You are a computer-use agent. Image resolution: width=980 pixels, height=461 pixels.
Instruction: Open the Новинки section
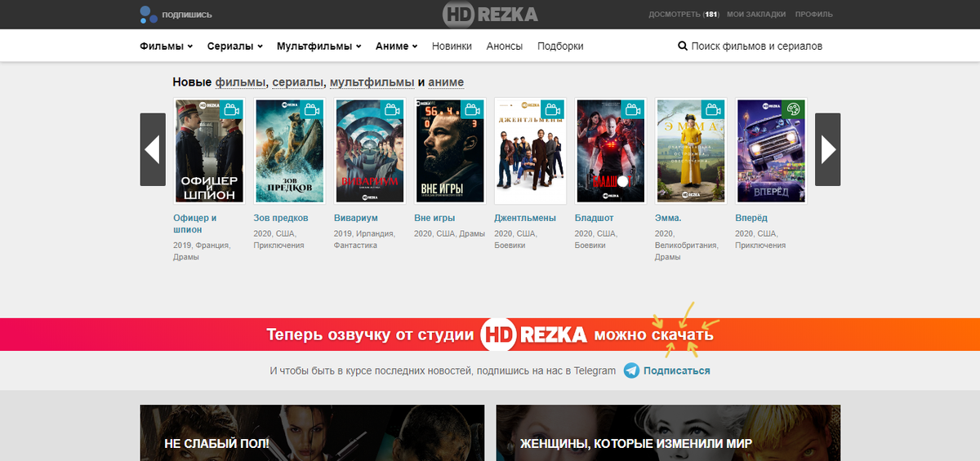pyautogui.click(x=452, y=47)
